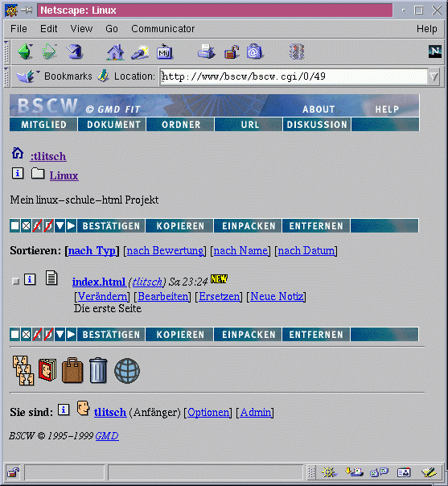Open the briefcase bag icon

[72, 370]
